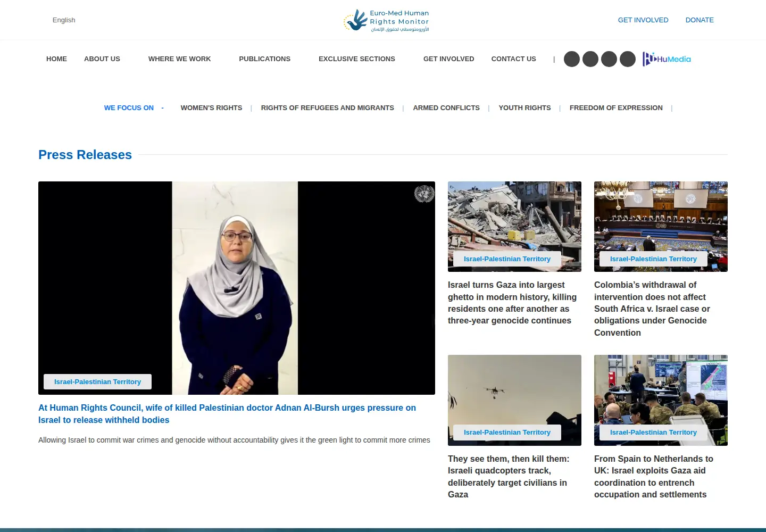Screen dimensions: 766x532
Task: Click the WE FOCUS ON label
Action: [129, 108]
